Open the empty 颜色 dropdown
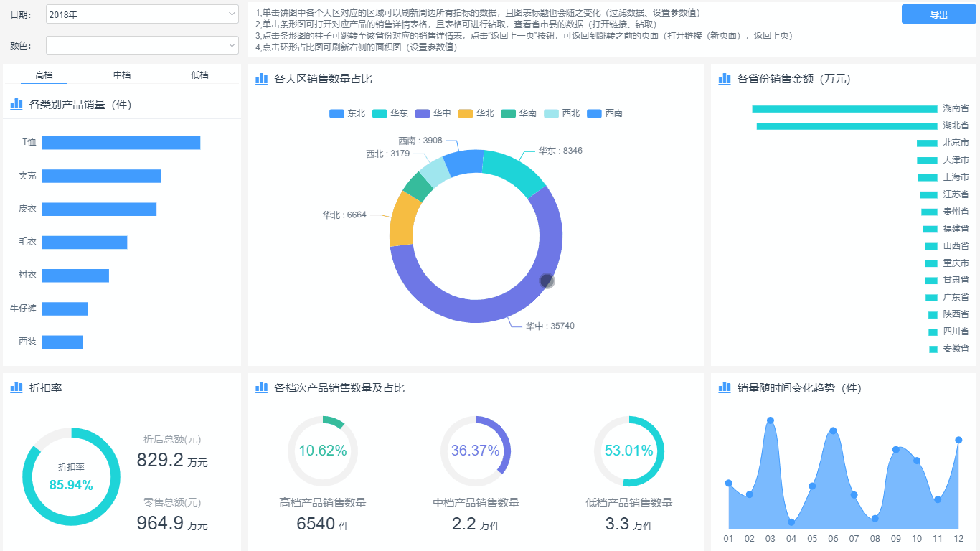The image size is (980, 551). pos(141,45)
